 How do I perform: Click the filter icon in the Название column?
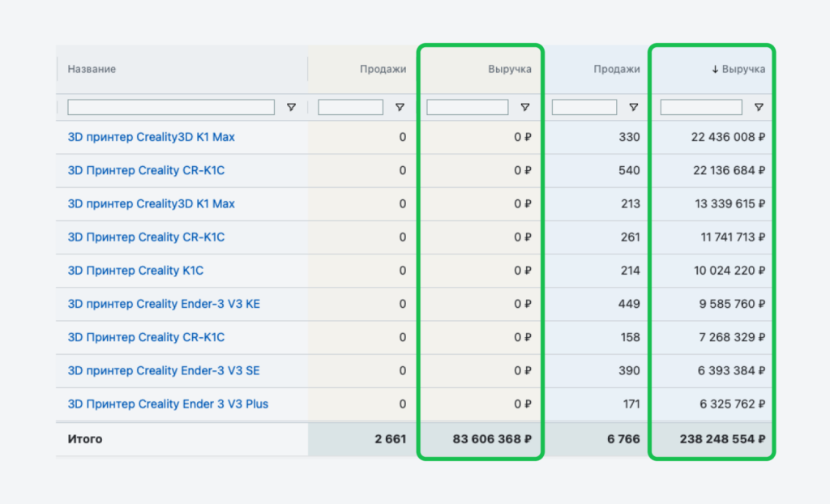pos(291,107)
